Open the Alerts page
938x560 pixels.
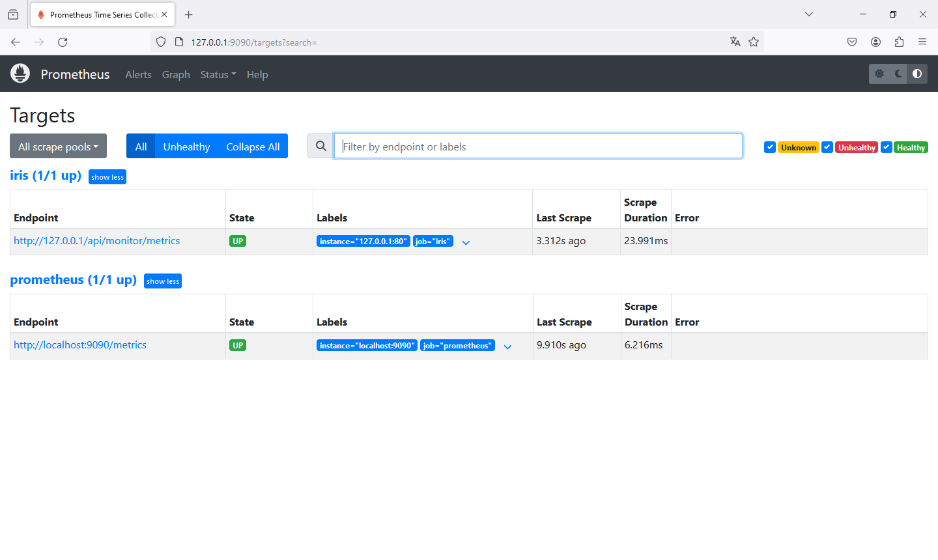click(x=138, y=74)
